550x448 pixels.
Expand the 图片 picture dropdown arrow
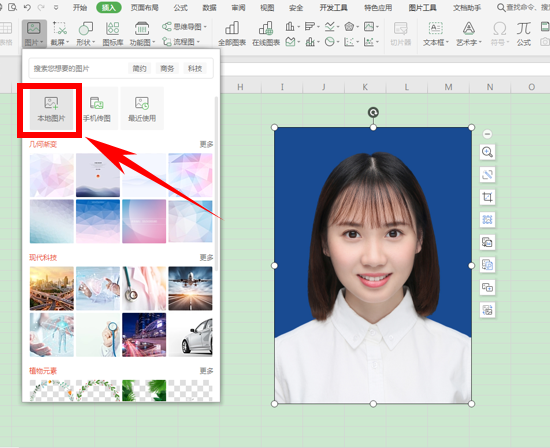click(x=42, y=42)
